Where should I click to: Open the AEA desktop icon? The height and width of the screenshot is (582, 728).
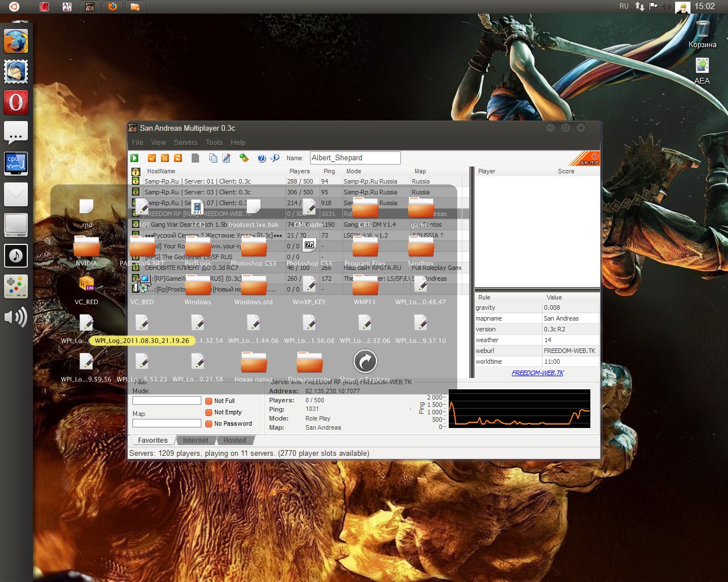click(x=702, y=70)
